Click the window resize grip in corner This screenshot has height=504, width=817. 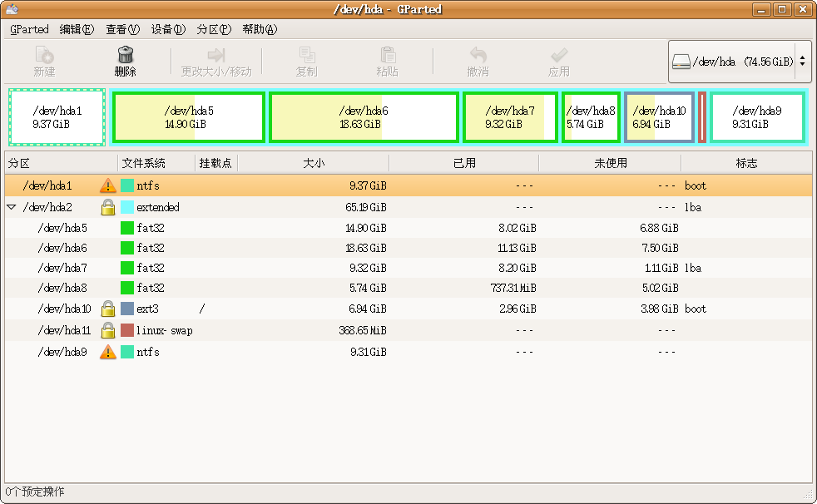pos(808,495)
